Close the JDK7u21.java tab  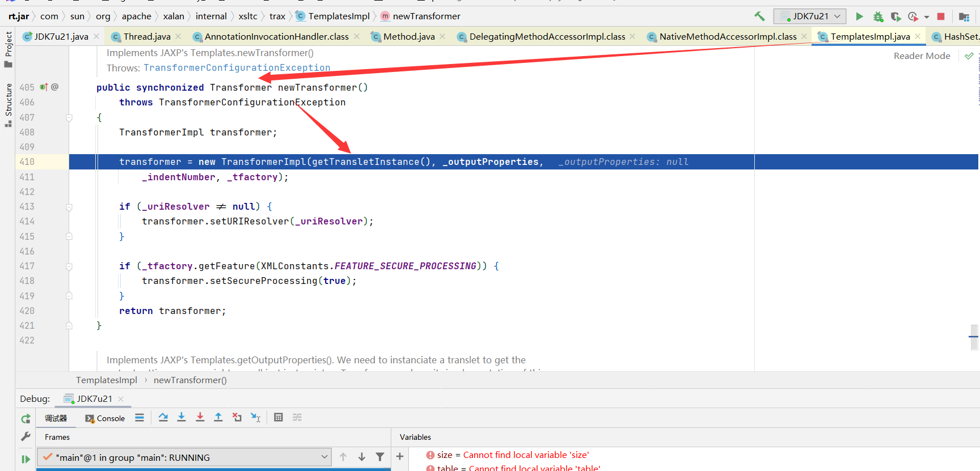96,36
